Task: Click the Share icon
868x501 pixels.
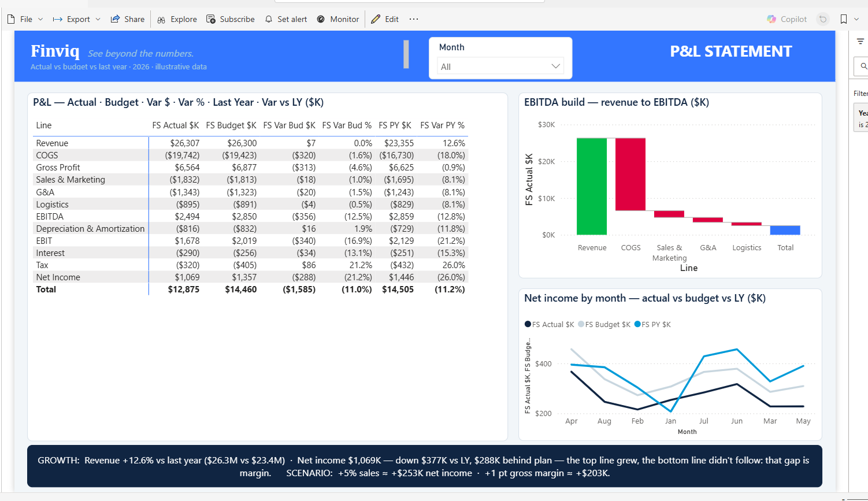Action: point(115,19)
